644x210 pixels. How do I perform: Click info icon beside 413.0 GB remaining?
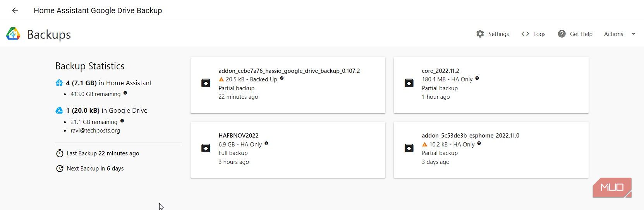pos(125,93)
